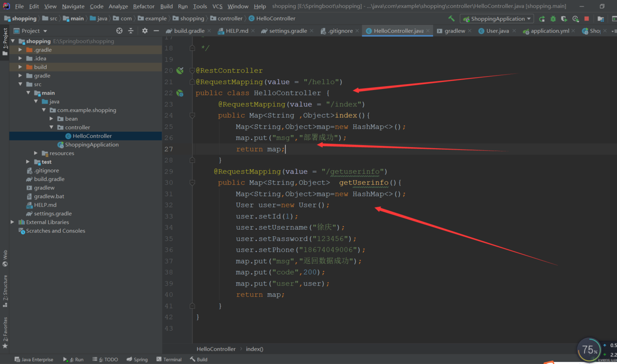The height and width of the screenshot is (364, 617).
Task: Open the Run tool window
Action: click(x=73, y=360)
